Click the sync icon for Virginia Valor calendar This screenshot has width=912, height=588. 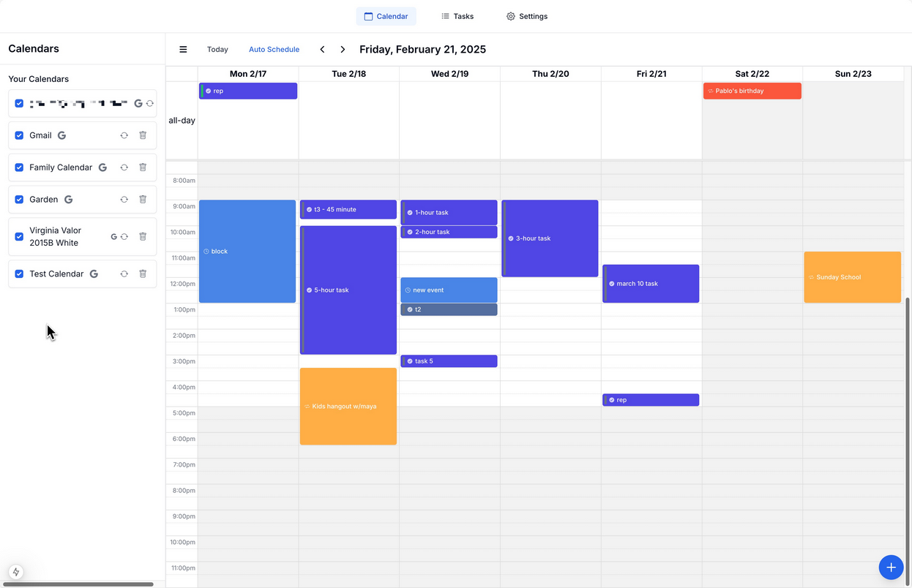click(124, 237)
